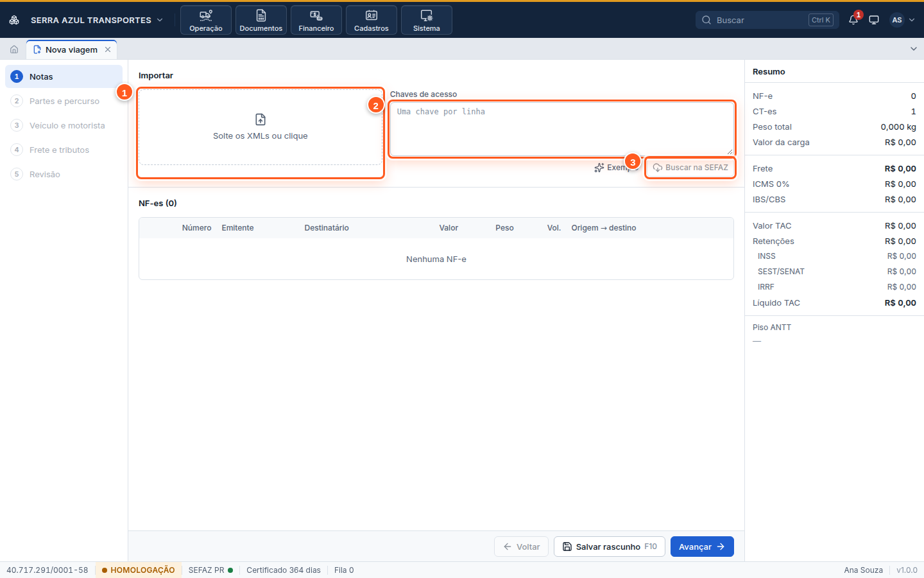Click the SEFAZ PR status indicator
924x578 pixels.
click(x=210, y=570)
